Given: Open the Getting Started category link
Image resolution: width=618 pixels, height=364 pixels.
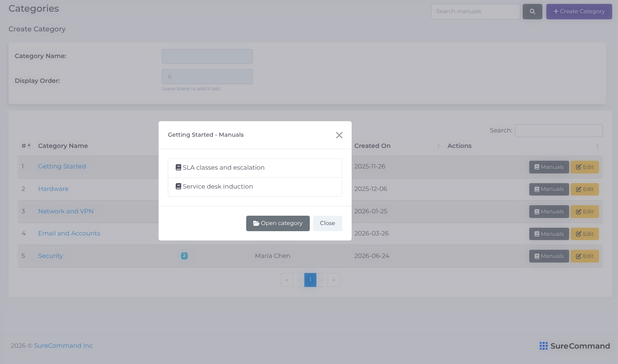Looking at the screenshot, I should tap(62, 167).
